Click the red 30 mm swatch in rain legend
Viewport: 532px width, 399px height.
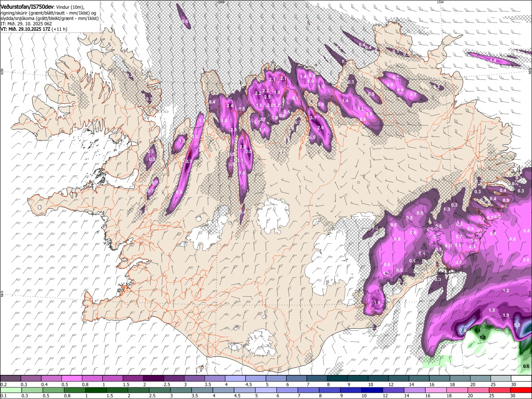click(521, 390)
